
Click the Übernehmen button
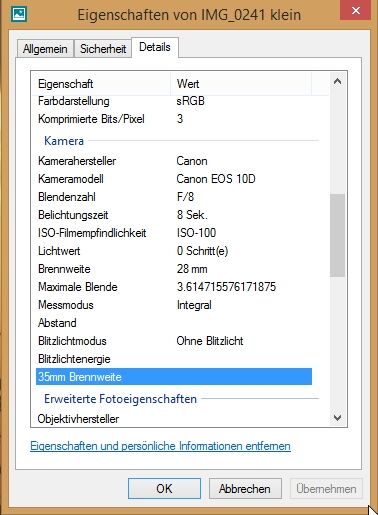[326, 489]
